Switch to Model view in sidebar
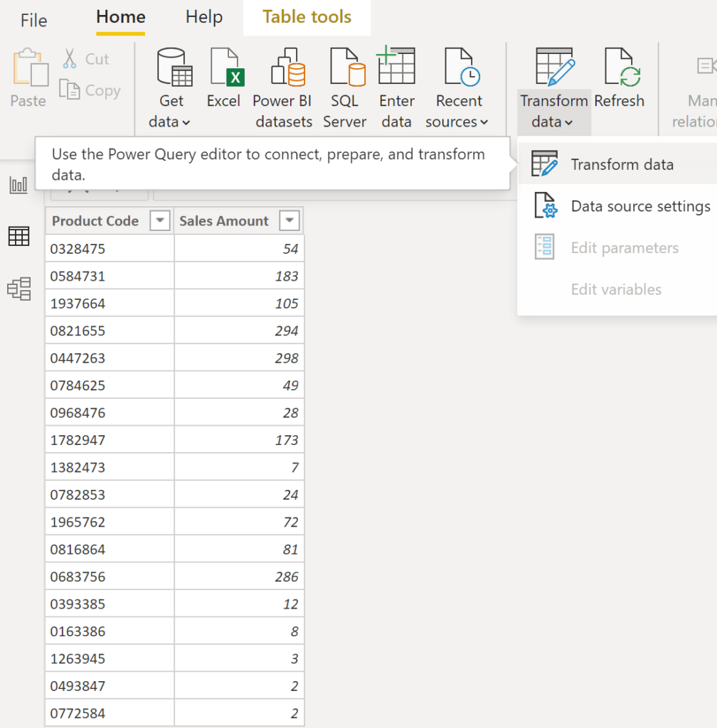717x728 pixels. pyautogui.click(x=19, y=289)
